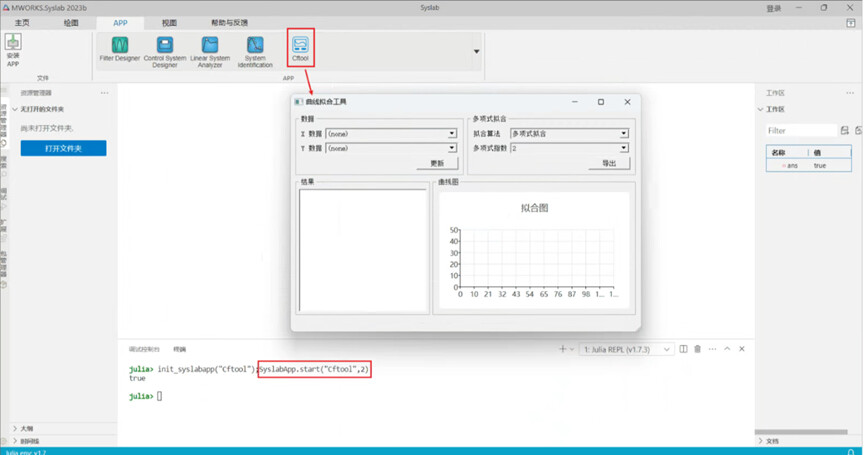Expand the APP gallery dropdown arrow

477,52
